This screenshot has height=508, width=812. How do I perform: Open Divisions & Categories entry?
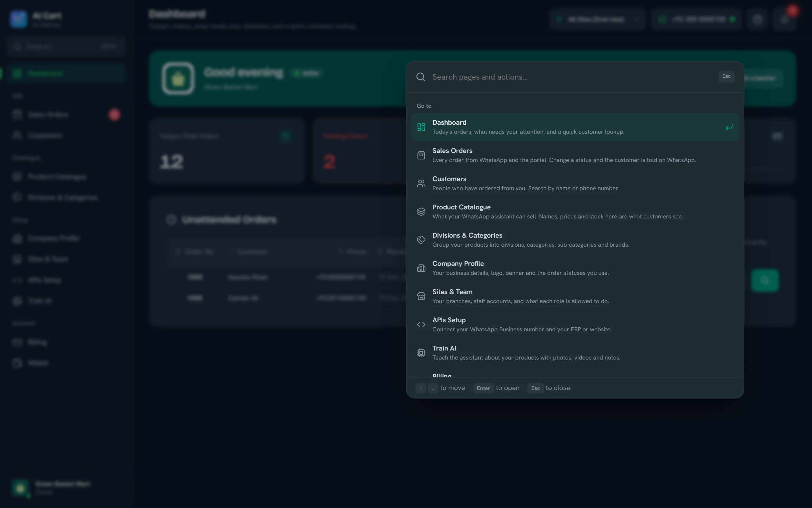[575, 240]
